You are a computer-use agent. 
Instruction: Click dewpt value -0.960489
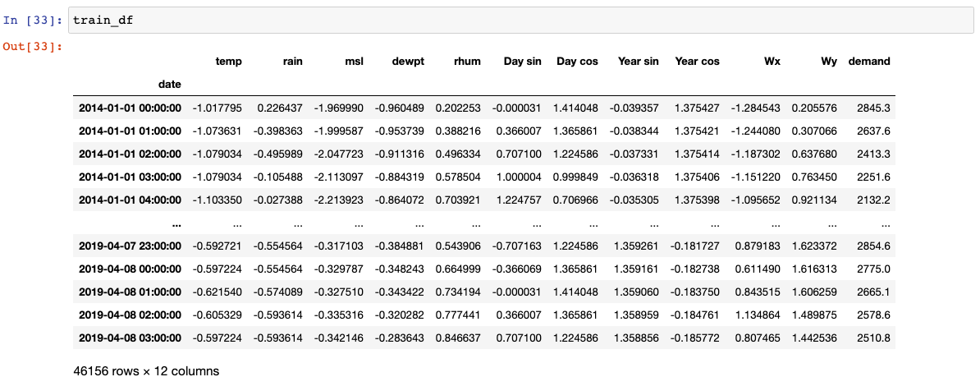tap(400, 108)
